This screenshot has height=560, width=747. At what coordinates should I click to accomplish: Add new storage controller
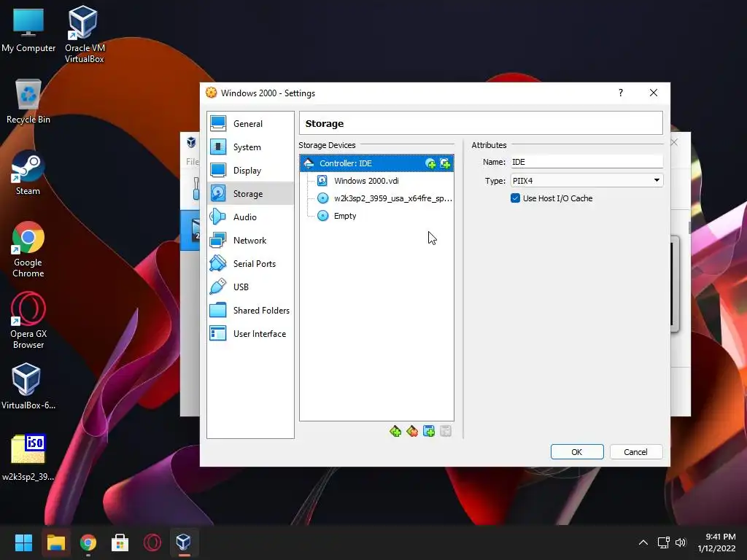pos(395,432)
